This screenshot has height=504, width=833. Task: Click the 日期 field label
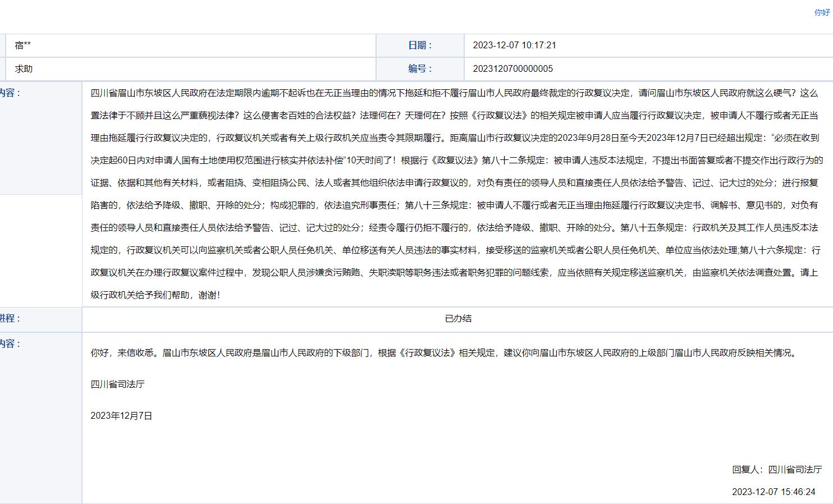coord(420,45)
